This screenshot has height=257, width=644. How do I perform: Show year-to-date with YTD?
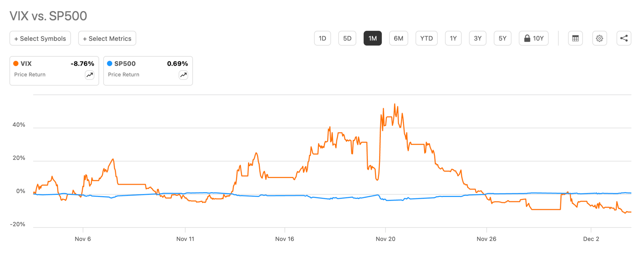[426, 38]
